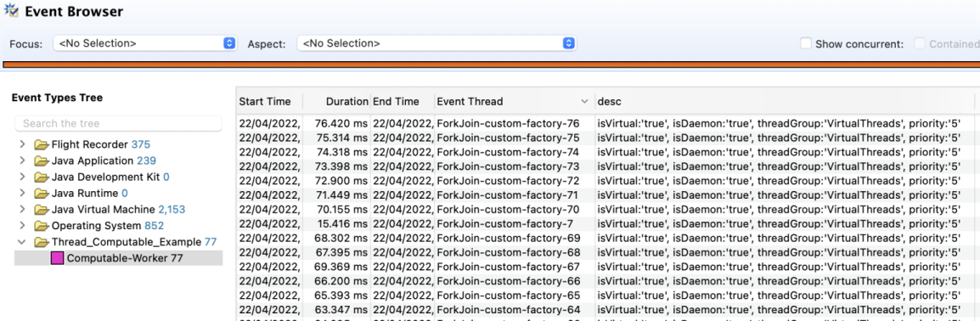The width and height of the screenshot is (980, 321).
Task: Select the Java Runtime folder icon
Action: pos(42,194)
